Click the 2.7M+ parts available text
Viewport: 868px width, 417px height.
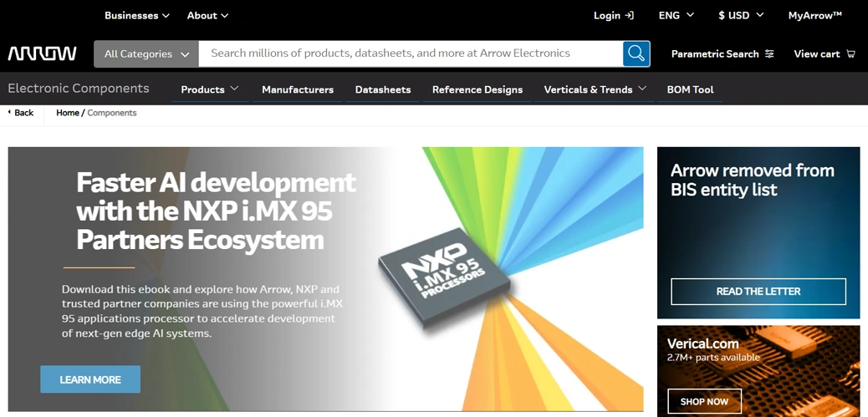click(713, 358)
